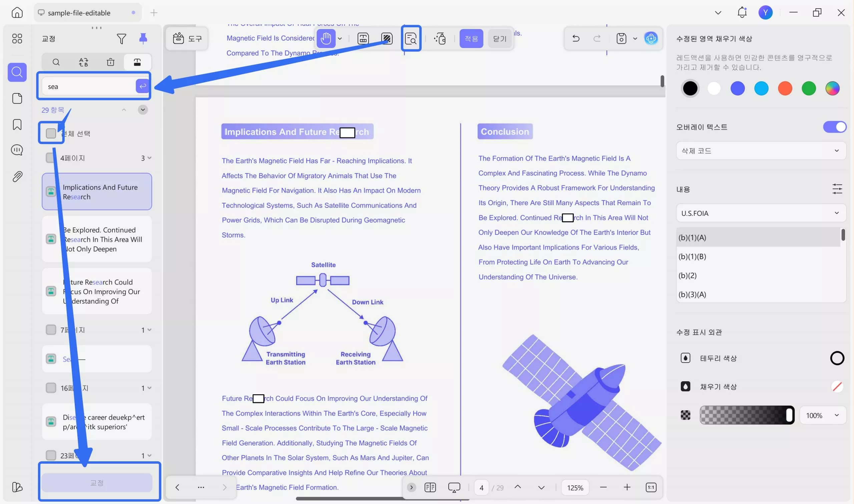Click the actual size 1:1 icon

tap(651, 487)
